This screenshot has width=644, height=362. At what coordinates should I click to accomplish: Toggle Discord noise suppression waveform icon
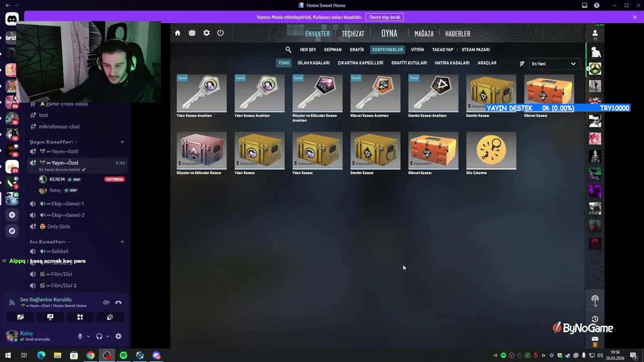[x=106, y=303]
